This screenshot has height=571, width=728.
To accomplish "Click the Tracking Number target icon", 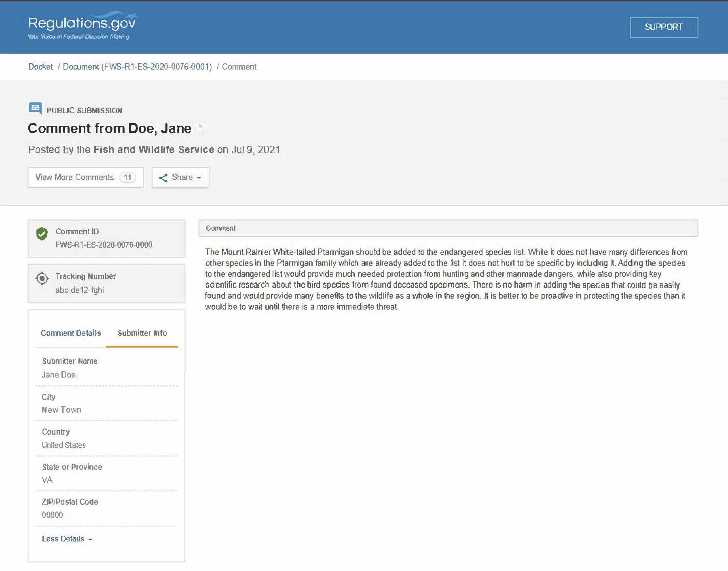I will [42, 278].
